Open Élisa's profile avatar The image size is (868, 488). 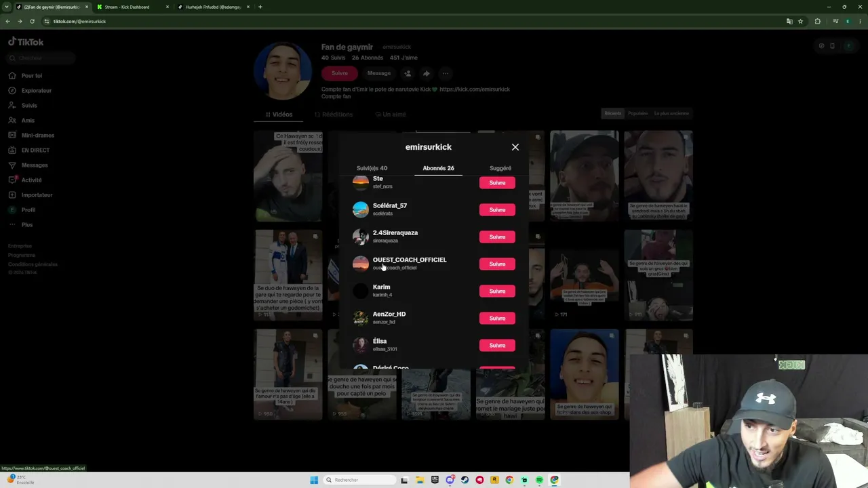coord(361,345)
